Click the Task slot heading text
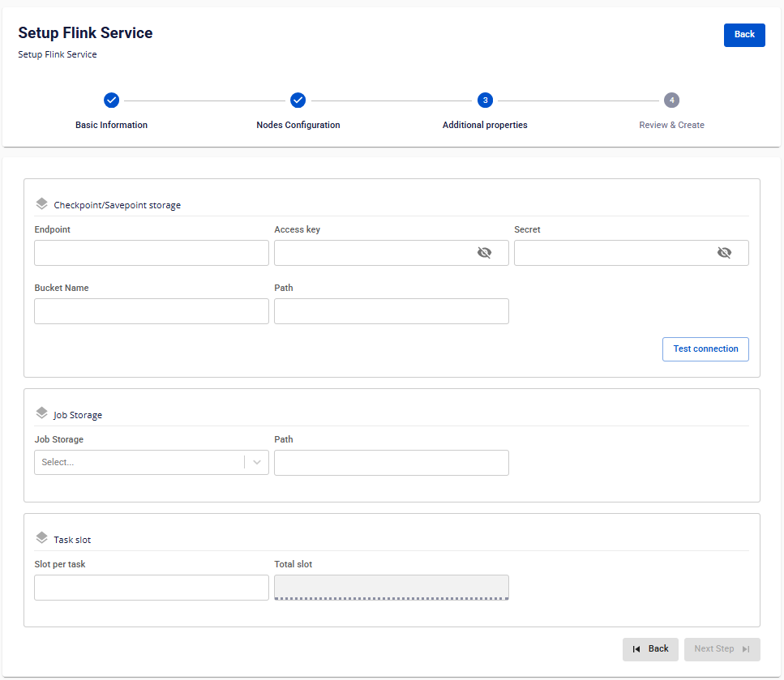This screenshot has height=680, width=784. (72, 540)
